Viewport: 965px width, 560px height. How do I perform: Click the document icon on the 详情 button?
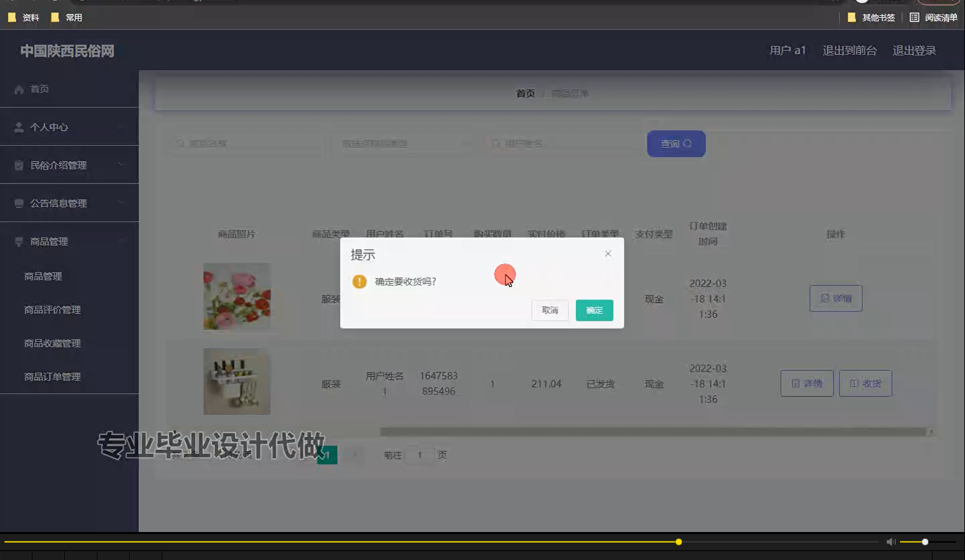click(825, 298)
